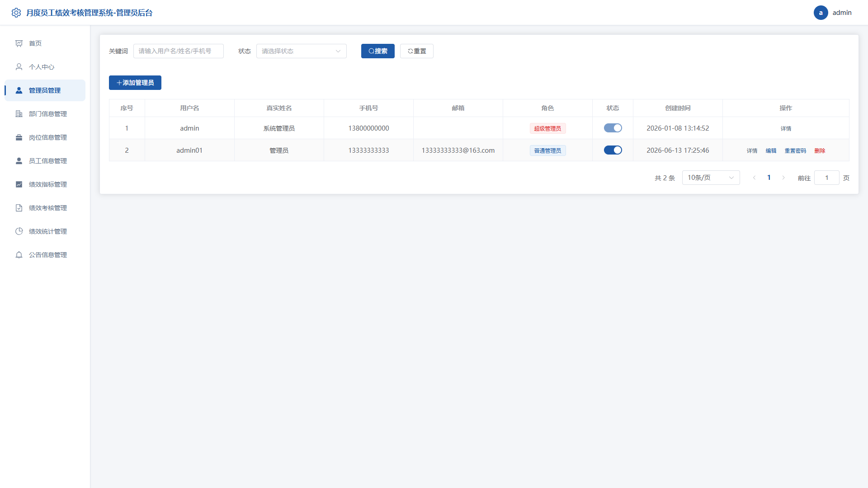Image resolution: width=868 pixels, height=488 pixels.
Task: Go to next page arrow
Action: (x=783, y=178)
